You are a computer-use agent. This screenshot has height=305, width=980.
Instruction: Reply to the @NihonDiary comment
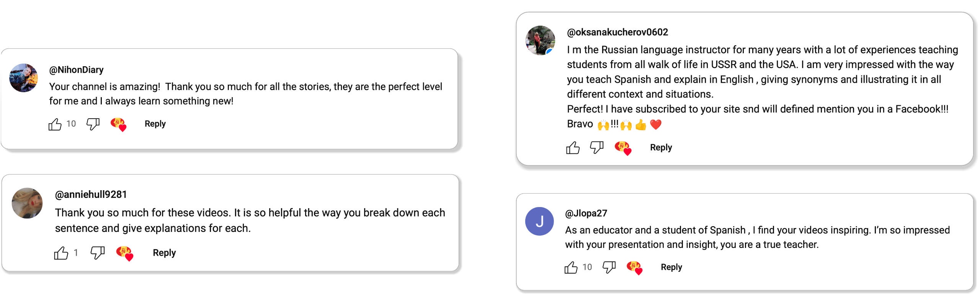[x=155, y=124]
